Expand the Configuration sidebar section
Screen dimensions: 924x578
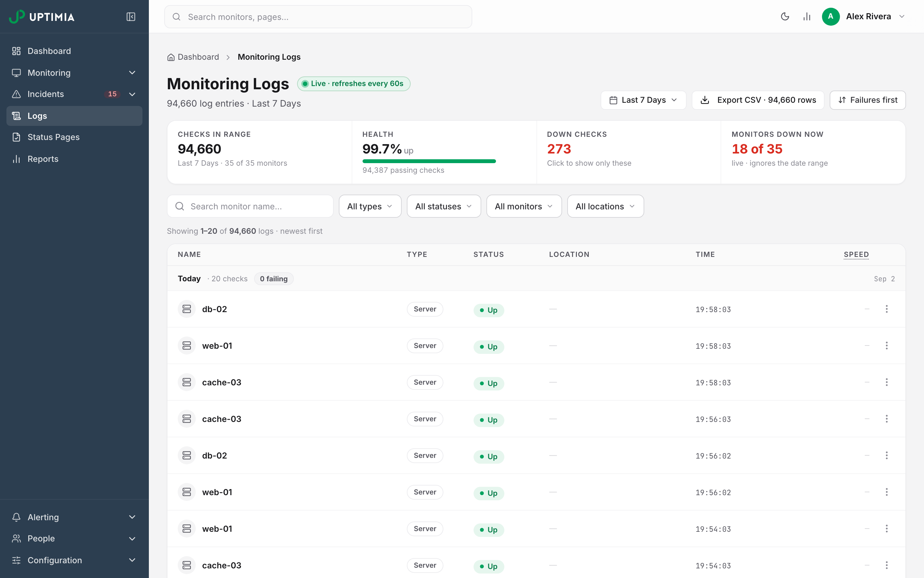(74, 560)
